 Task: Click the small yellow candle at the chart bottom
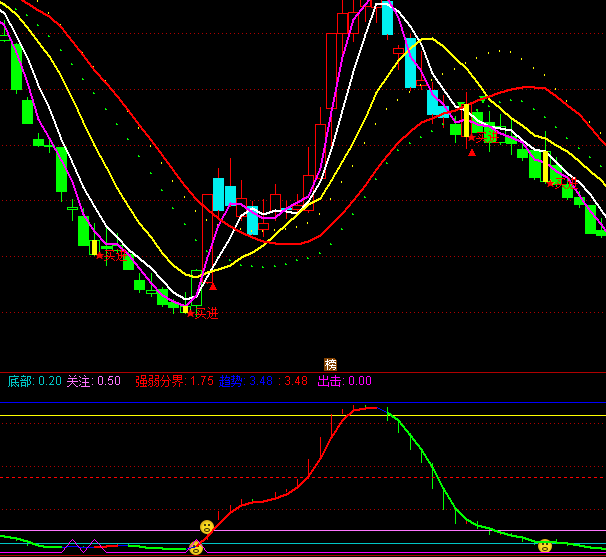(x=184, y=309)
